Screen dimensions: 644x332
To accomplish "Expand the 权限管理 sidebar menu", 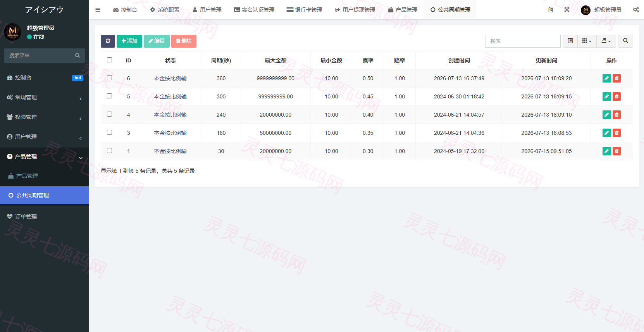I will point(45,117).
